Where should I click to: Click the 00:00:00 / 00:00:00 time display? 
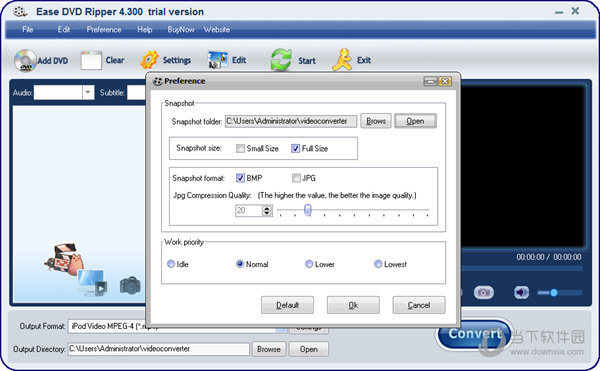click(x=549, y=257)
